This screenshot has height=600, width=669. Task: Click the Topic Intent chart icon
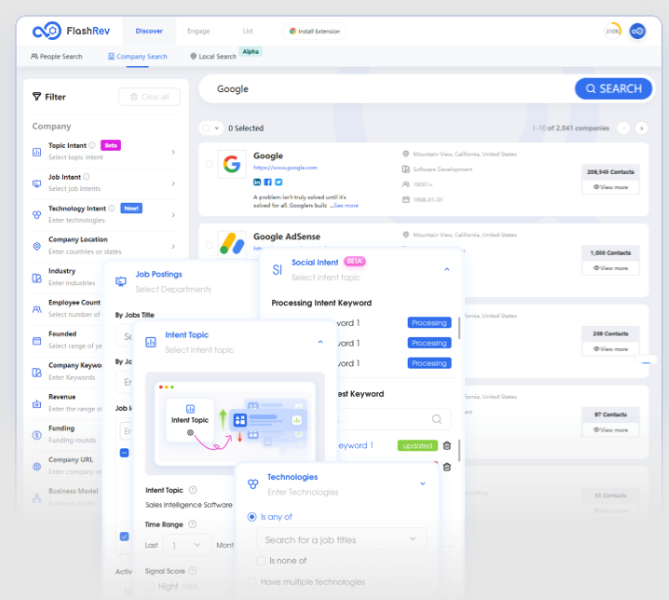37,152
